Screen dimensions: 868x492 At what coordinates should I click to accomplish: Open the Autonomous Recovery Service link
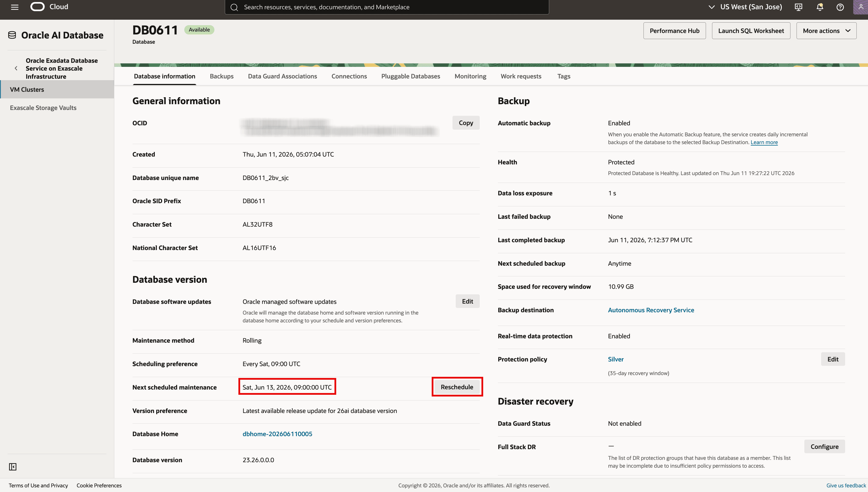pyautogui.click(x=651, y=310)
